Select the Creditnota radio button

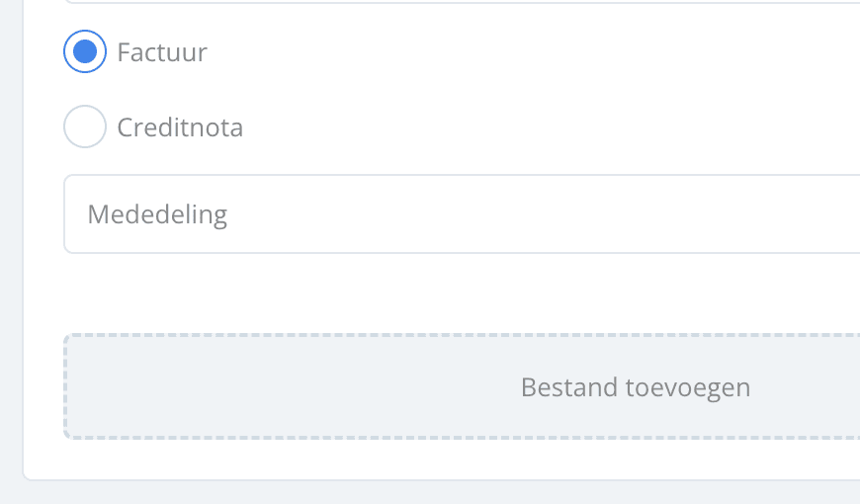85,126
